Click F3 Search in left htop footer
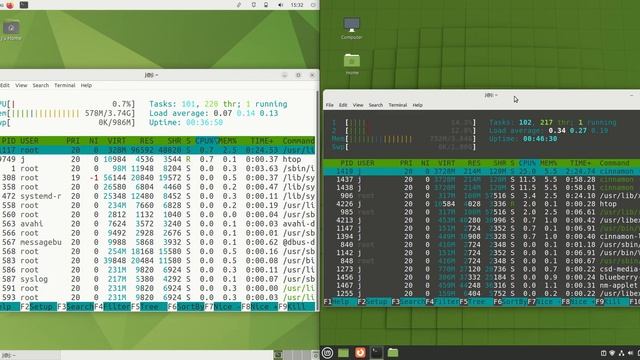The width and height of the screenshot is (640, 360). (x=75, y=307)
